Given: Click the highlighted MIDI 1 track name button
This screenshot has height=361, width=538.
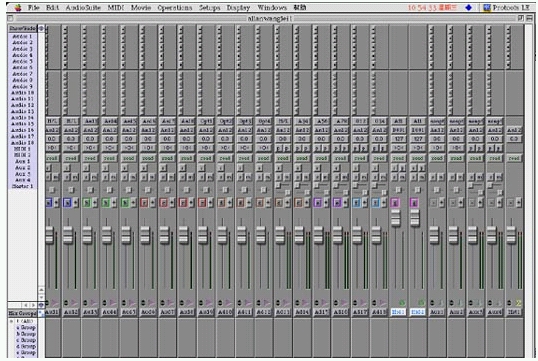Looking at the screenshot, I should 398,312.
